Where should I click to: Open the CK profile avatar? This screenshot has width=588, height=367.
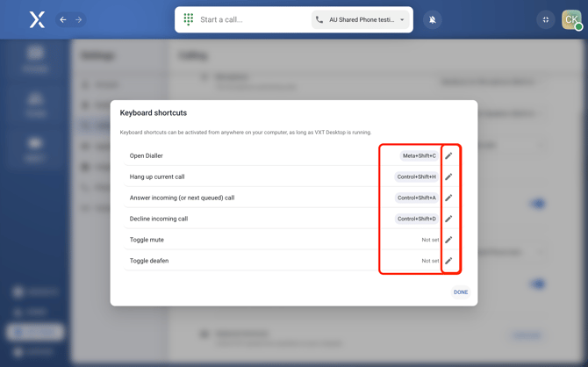point(571,19)
